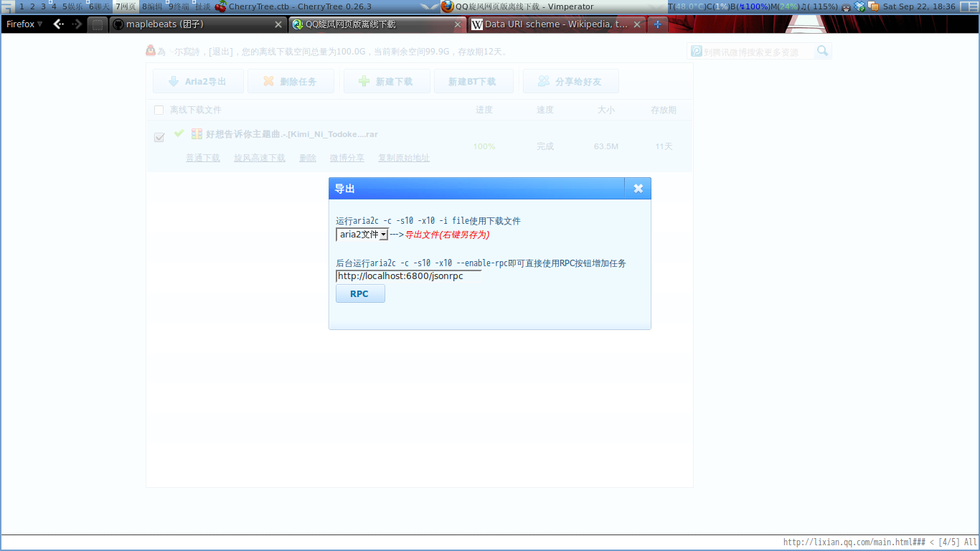The width and height of the screenshot is (980, 551).
Task: Click the 导出文件(右键另存为) link
Action: [x=447, y=235]
